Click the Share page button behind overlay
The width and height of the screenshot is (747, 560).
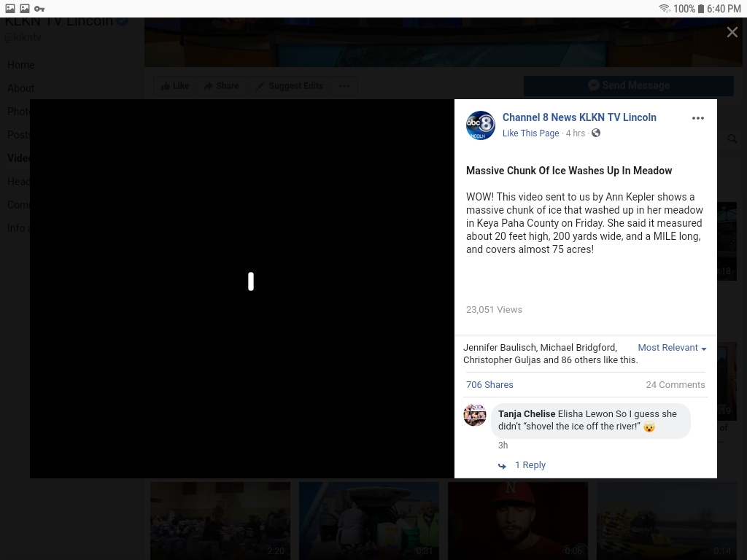click(x=222, y=86)
